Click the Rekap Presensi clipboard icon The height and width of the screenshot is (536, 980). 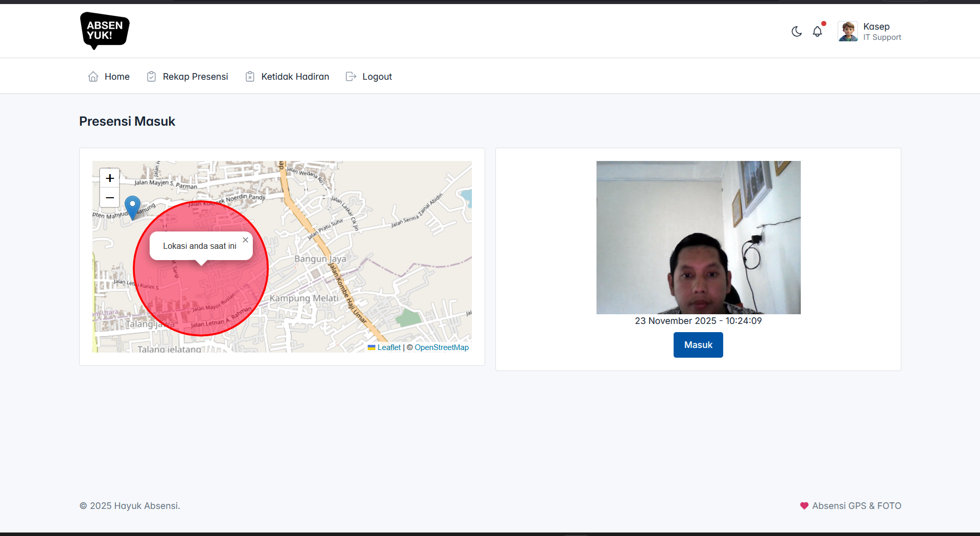(151, 77)
